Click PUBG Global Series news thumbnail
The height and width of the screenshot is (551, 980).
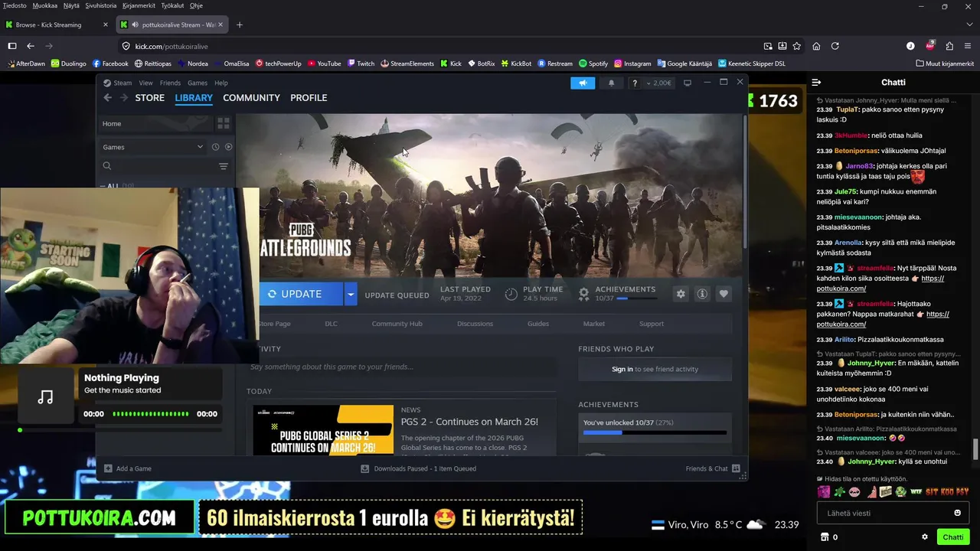pyautogui.click(x=323, y=431)
